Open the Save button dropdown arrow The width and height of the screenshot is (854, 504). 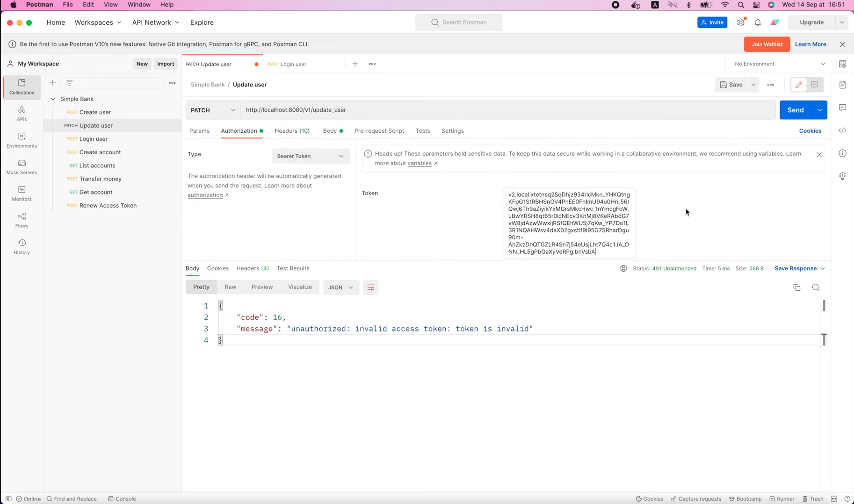pos(753,85)
